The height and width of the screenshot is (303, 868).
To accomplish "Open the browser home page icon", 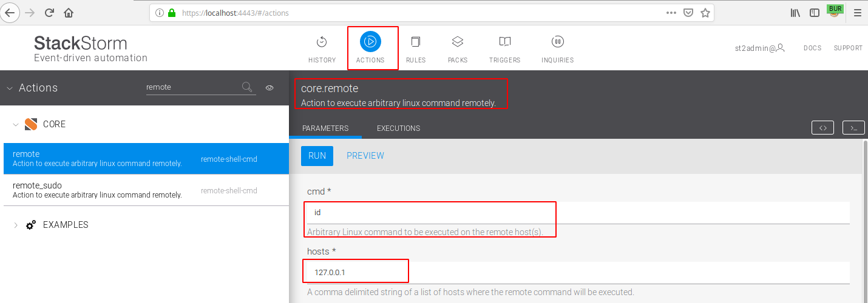I will coord(69,12).
